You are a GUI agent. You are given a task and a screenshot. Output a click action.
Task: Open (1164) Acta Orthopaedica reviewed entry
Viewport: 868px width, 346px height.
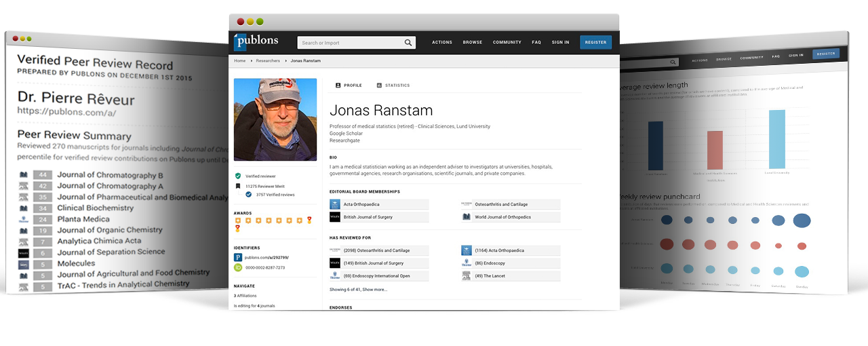[x=511, y=250]
